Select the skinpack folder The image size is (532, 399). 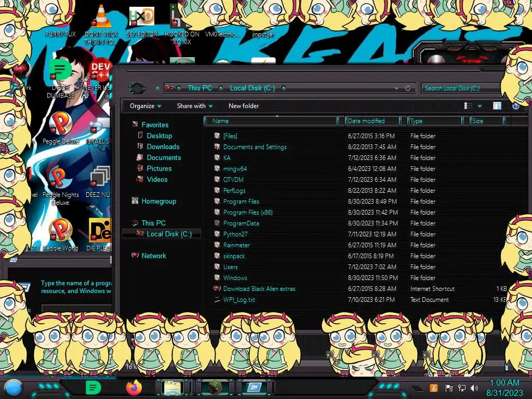click(x=360, y=256)
